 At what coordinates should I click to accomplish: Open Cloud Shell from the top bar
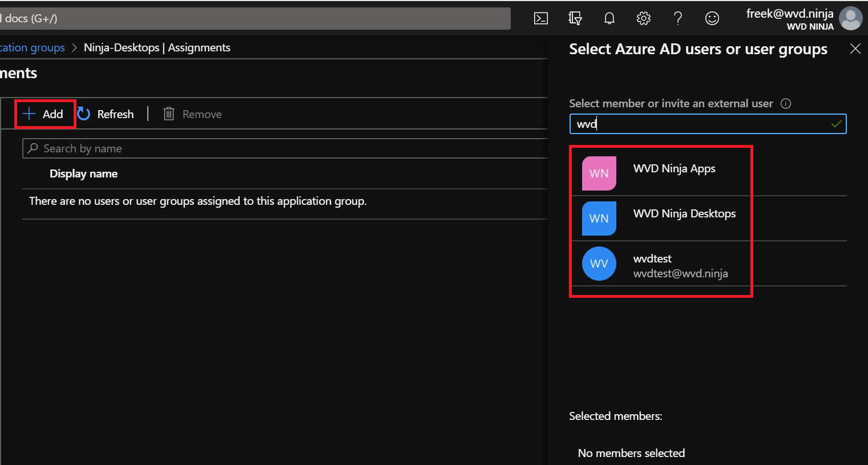(x=541, y=18)
